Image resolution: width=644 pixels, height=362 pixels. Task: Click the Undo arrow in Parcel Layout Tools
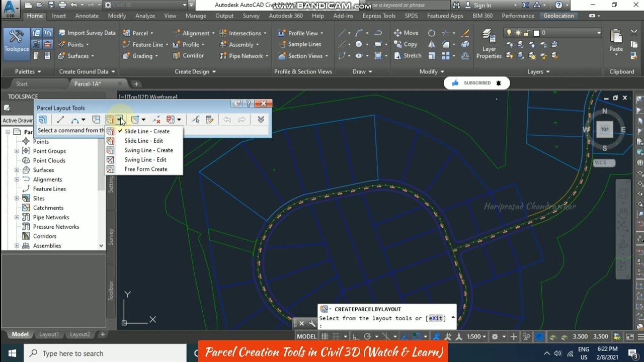[227, 120]
